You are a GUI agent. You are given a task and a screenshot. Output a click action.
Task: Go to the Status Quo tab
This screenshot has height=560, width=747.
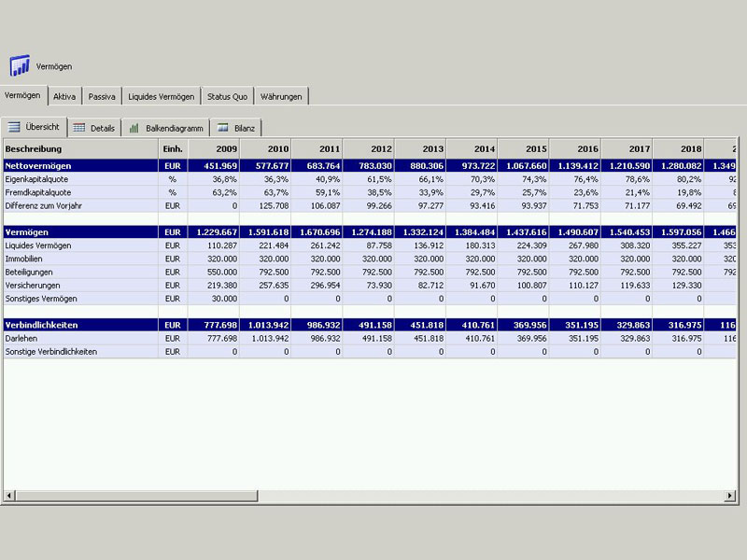(227, 96)
